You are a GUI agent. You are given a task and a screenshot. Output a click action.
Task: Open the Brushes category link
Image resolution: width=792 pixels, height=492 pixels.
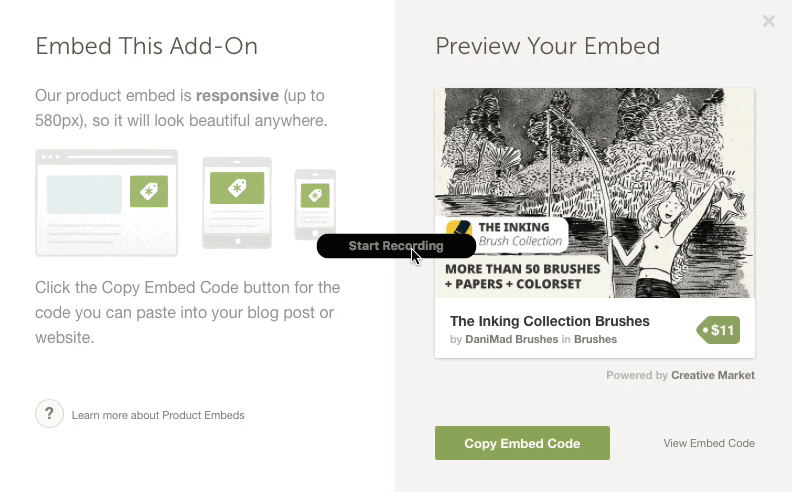596,339
